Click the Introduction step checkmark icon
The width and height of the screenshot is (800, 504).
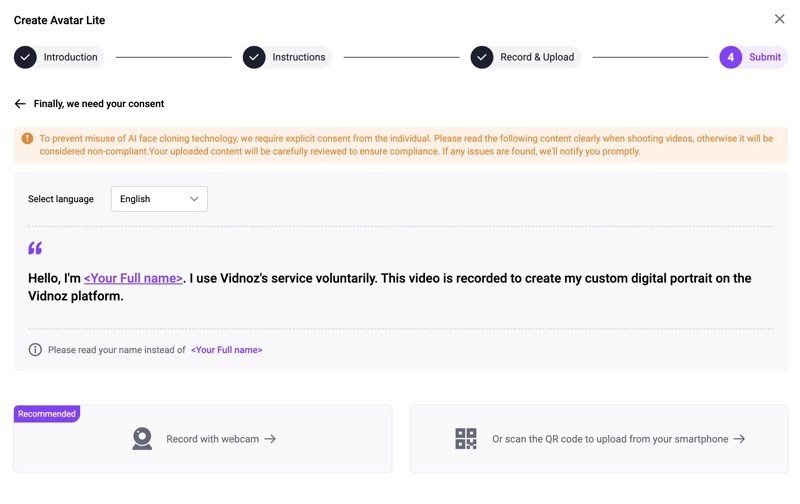(25, 57)
